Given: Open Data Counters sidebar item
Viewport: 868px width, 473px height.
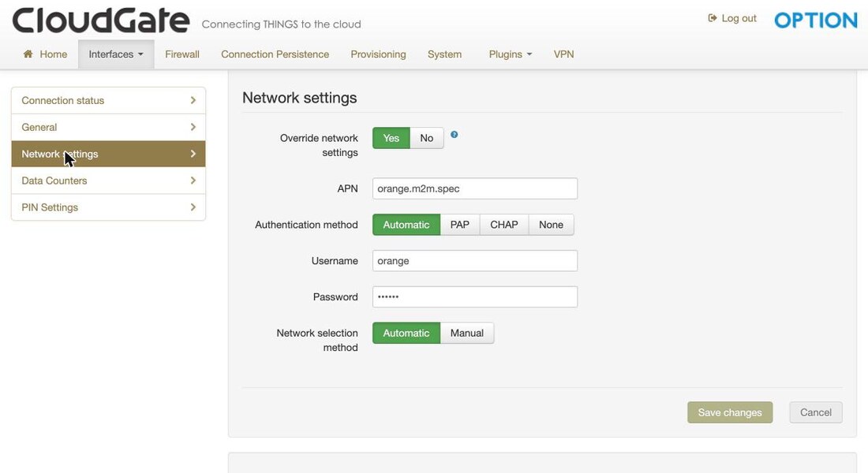Looking at the screenshot, I should click(x=109, y=181).
